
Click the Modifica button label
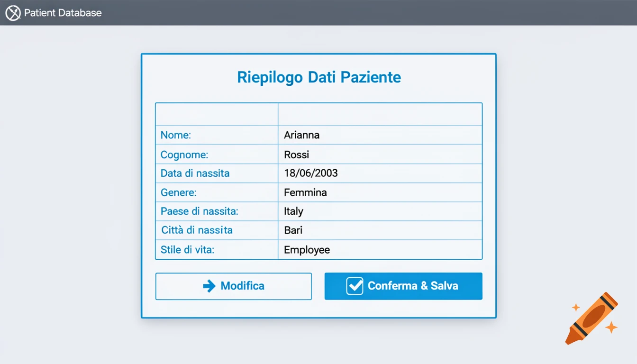tap(242, 286)
